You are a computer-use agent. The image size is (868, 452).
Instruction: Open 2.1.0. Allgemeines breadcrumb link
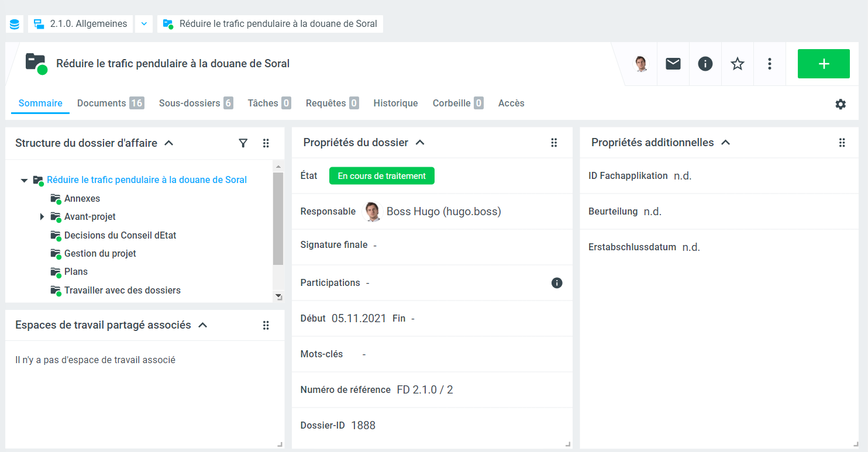coord(88,24)
